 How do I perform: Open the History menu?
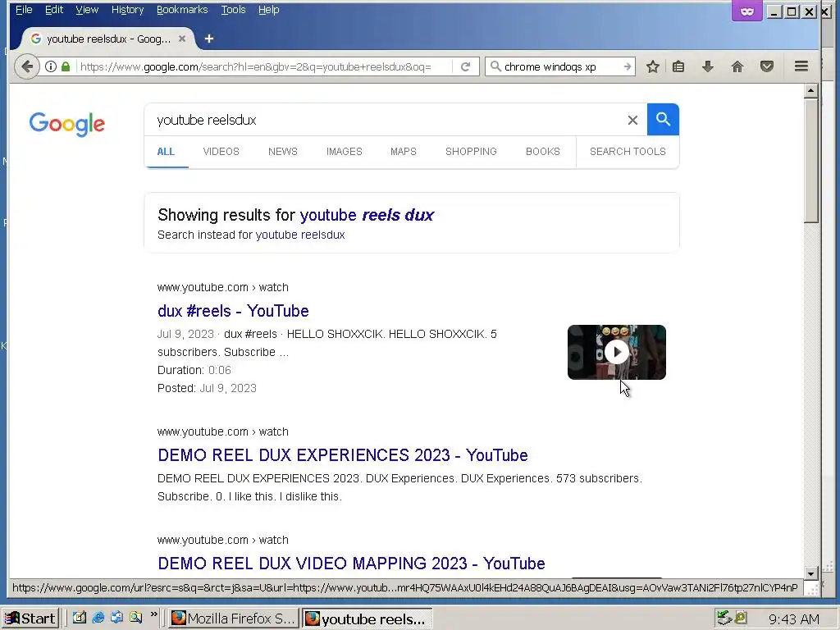127,10
